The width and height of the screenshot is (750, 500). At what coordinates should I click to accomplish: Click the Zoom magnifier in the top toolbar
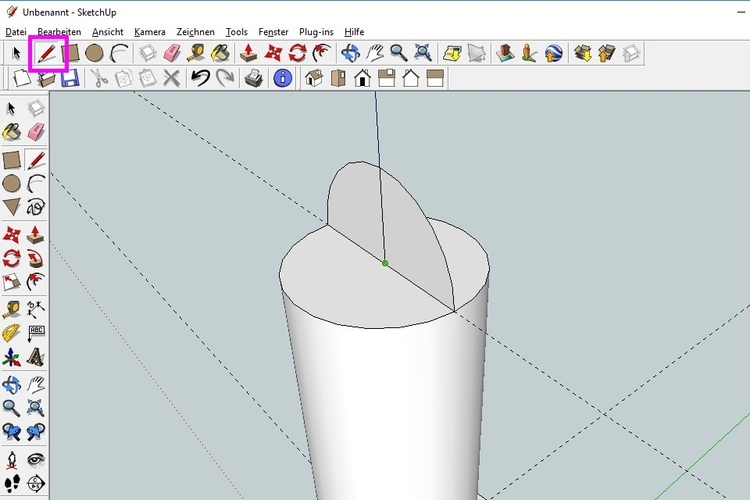[x=399, y=53]
